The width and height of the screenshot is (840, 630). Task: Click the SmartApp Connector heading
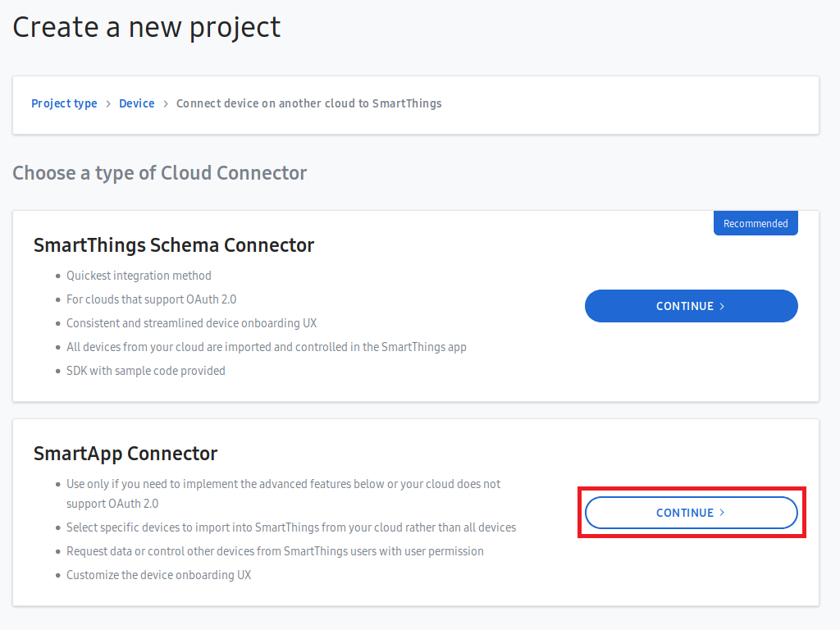tap(126, 453)
